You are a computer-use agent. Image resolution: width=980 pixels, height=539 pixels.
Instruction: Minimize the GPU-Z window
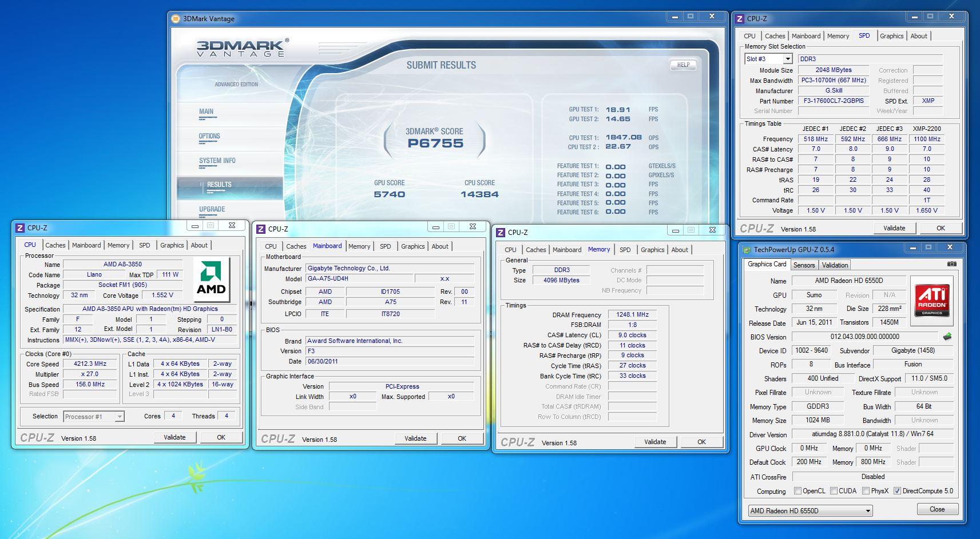tap(912, 247)
